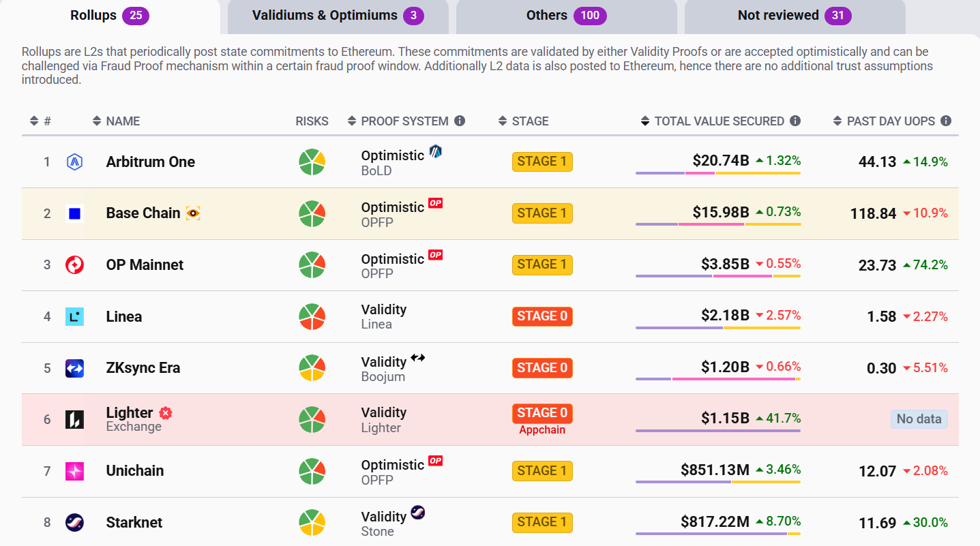Click the Unichain pink logo icon
This screenshot has width=980, height=546.
[74, 471]
